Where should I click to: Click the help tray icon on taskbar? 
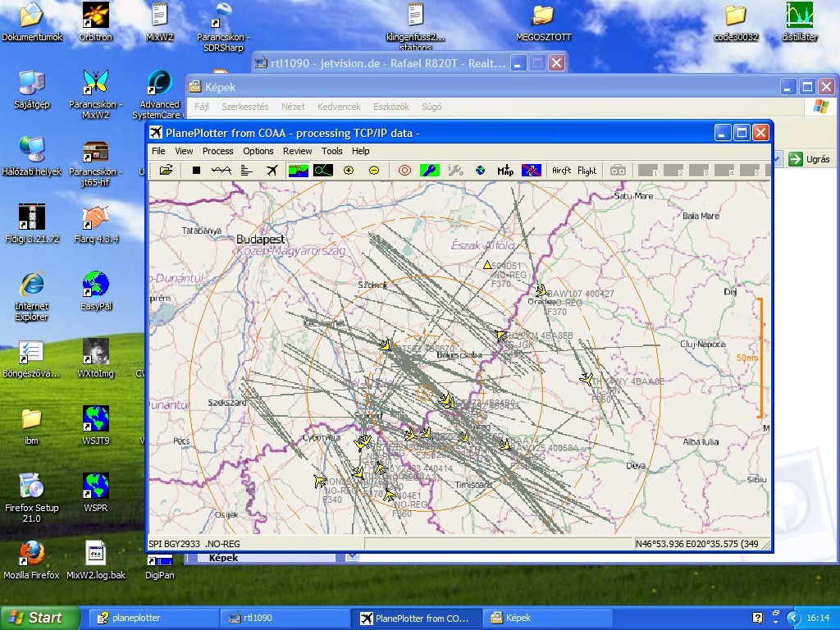(757, 618)
